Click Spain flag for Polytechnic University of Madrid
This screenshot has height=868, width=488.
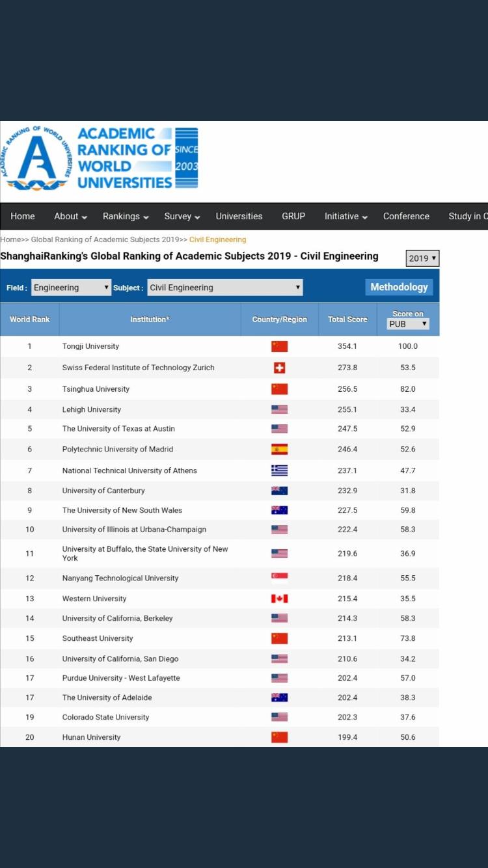click(x=279, y=449)
